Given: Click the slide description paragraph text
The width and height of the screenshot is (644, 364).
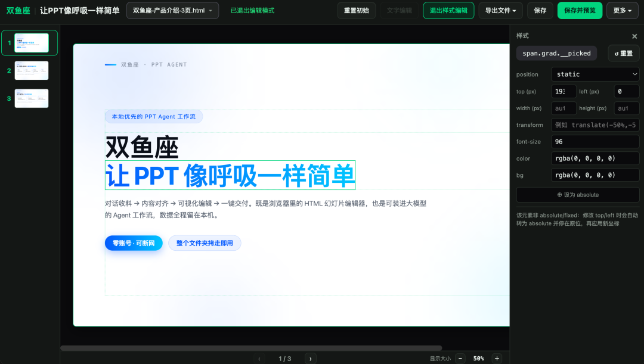Looking at the screenshot, I should [266, 209].
